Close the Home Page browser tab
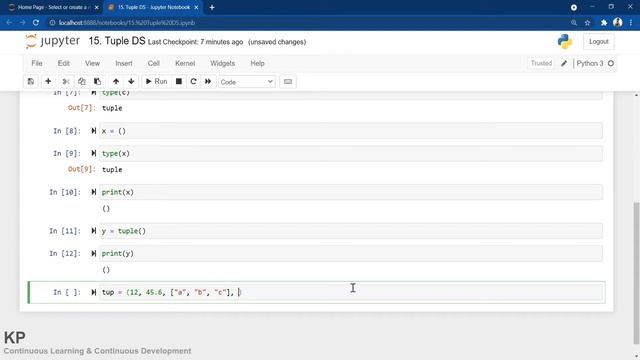 click(x=96, y=7)
